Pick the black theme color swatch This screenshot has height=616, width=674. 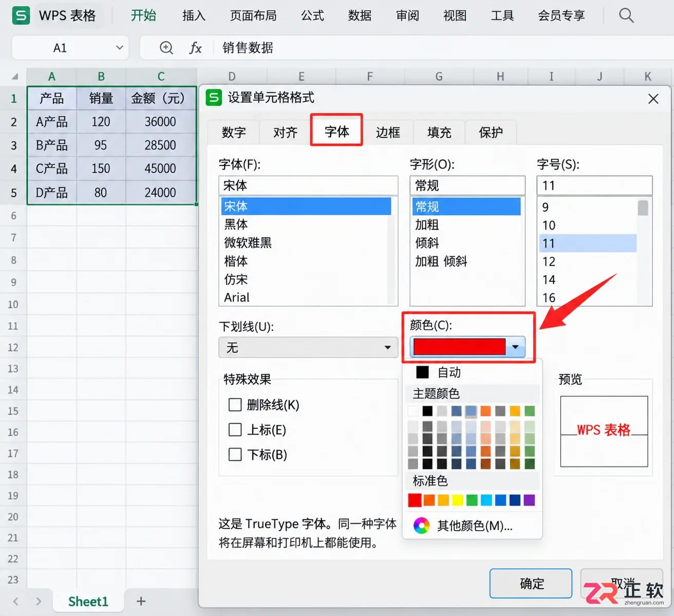(427, 411)
